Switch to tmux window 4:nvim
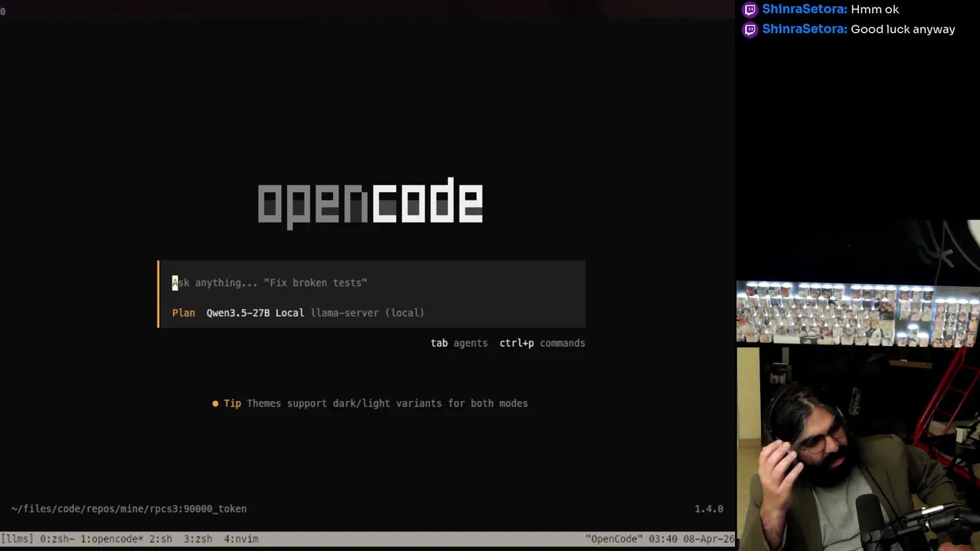This screenshot has height=551, width=980. (x=240, y=539)
